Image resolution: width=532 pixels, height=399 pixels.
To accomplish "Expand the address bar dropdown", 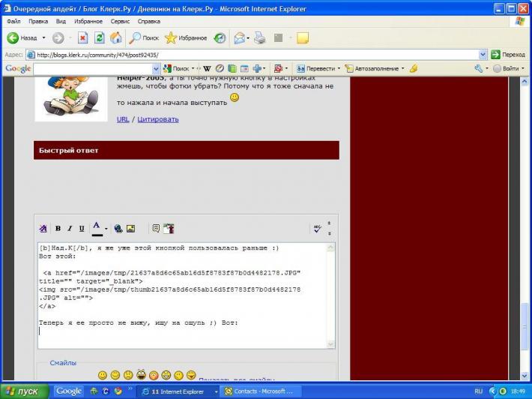I will pos(483,55).
